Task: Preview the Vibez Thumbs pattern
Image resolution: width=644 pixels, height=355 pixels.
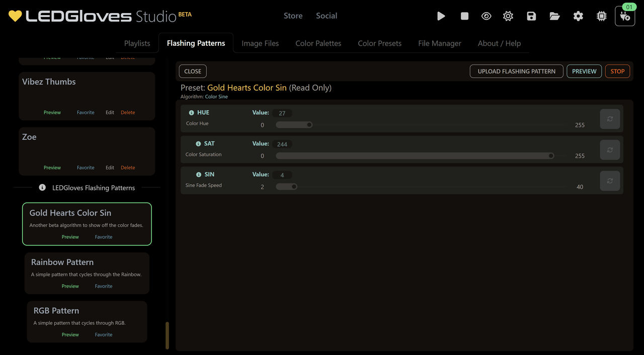Action: pos(52,112)
